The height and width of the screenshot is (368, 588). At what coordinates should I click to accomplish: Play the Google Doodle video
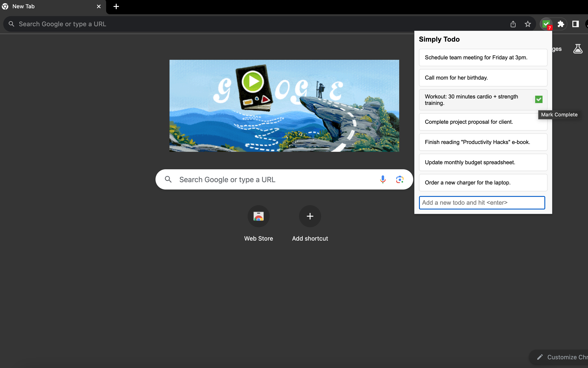coord(253,81)
